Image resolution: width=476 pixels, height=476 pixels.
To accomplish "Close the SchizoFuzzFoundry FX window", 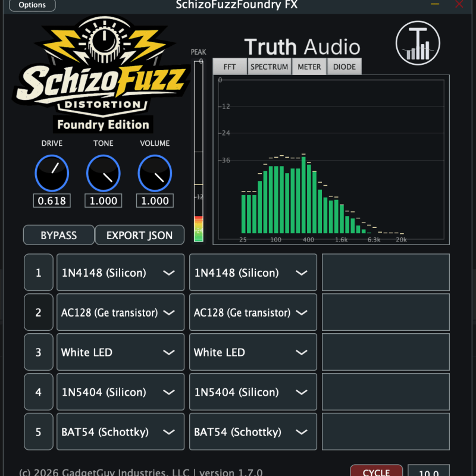I will click(x=459, y=4).
